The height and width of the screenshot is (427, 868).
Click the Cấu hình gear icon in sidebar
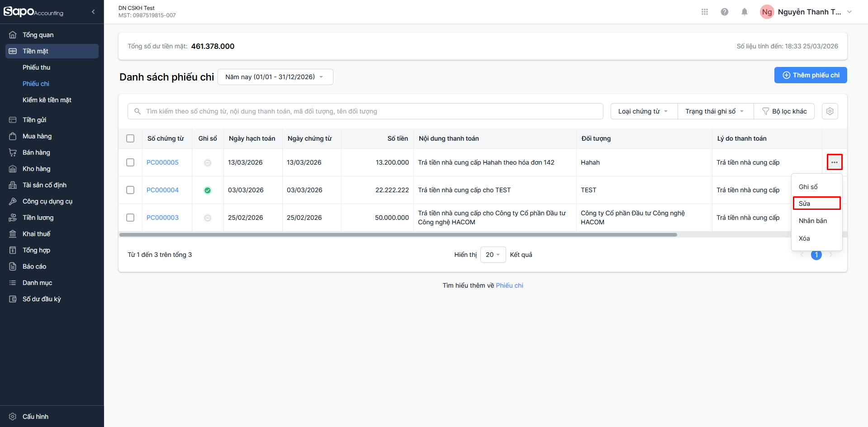[13, 417]
